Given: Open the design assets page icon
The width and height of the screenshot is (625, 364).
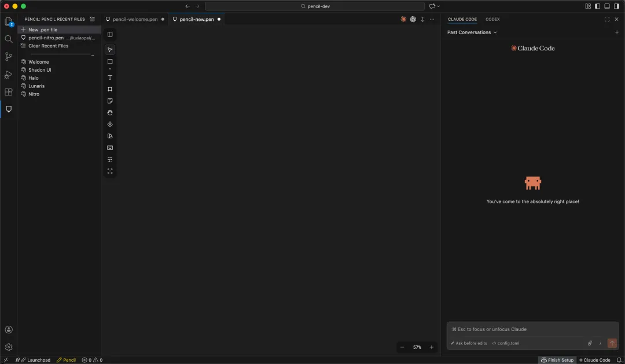Looking at the screenshot, I should click(110, 136).
